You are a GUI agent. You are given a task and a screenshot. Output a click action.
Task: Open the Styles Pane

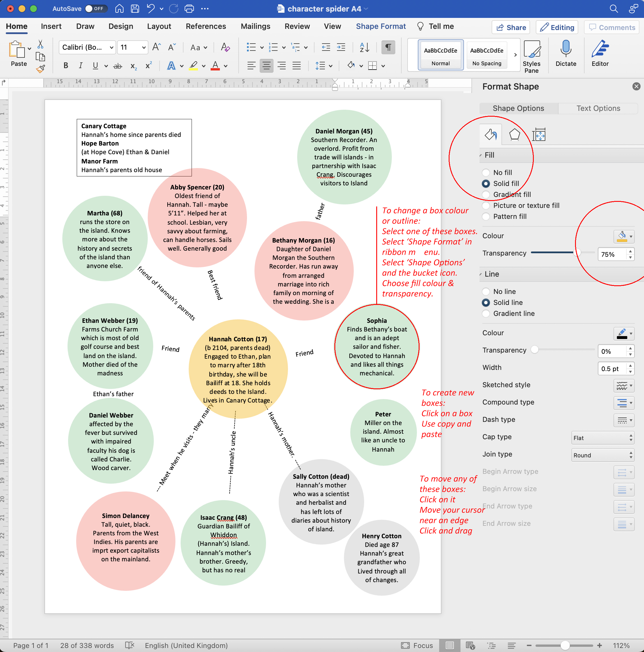tap(531, 56)
